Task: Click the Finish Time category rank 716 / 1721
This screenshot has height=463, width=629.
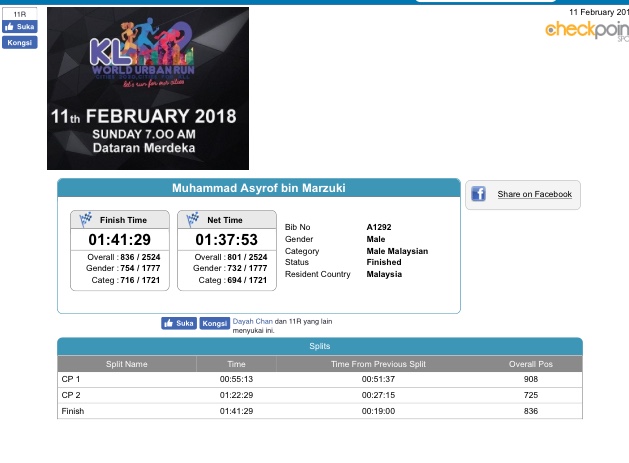Action: click(x=140, y=280)
